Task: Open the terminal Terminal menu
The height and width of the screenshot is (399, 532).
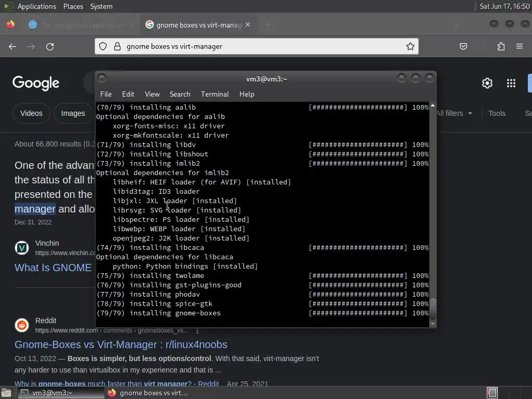Action: [x=215, y=95]
